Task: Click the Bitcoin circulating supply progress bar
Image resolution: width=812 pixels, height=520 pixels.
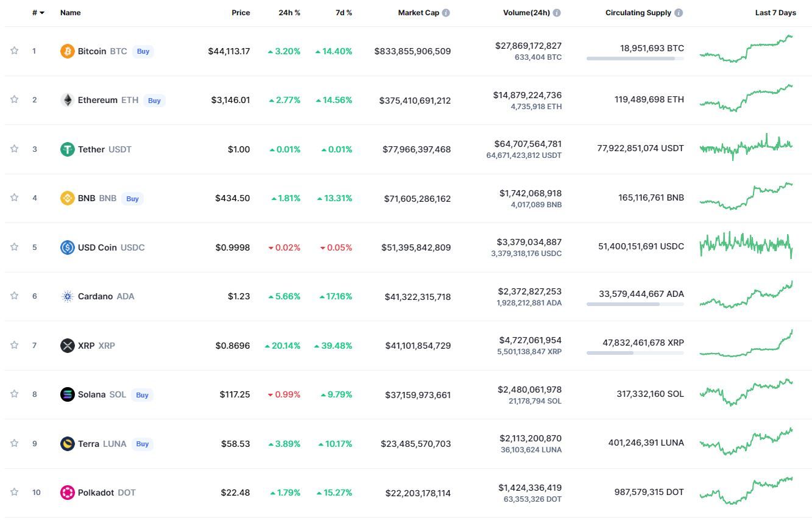Action: [x=635, y=59]
